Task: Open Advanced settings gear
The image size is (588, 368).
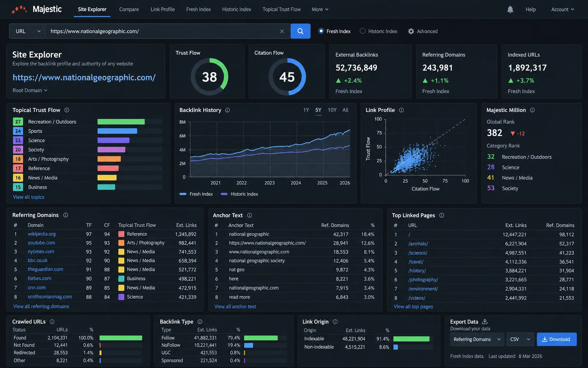Action: click(411, 31)
